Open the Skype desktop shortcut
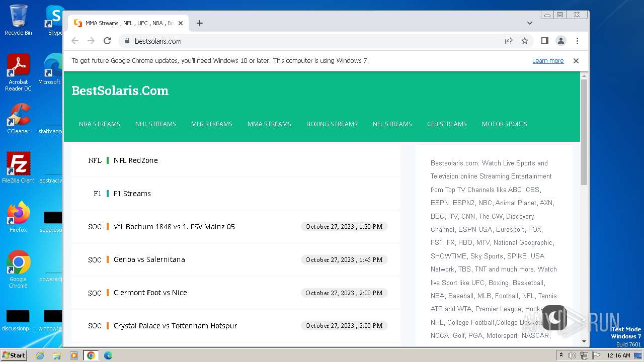Viewport: 644px width, 362px height. coord(54,20)
